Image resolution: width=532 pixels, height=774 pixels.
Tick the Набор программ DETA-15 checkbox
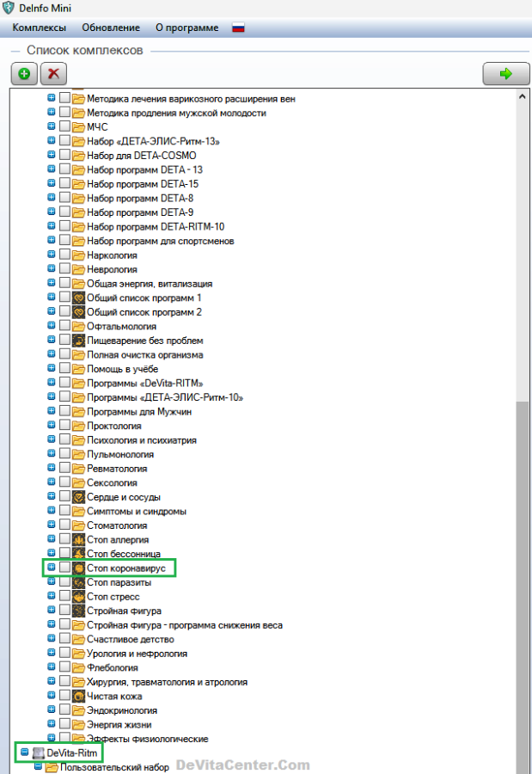64,184
